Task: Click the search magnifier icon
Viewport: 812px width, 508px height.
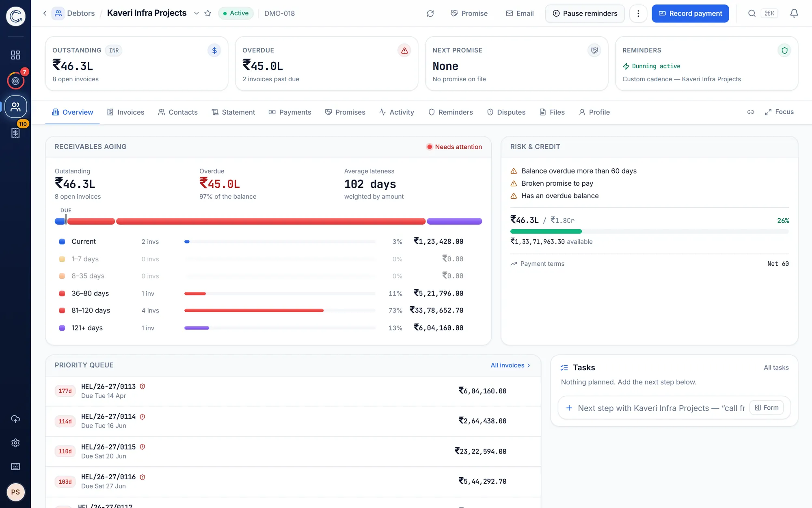Action: pos(752,13)
